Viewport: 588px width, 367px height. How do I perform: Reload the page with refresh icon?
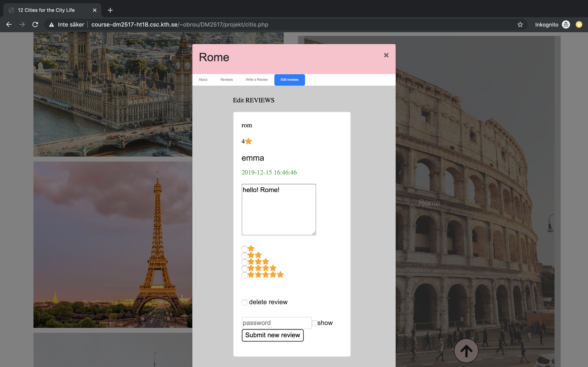click(35, 24)
